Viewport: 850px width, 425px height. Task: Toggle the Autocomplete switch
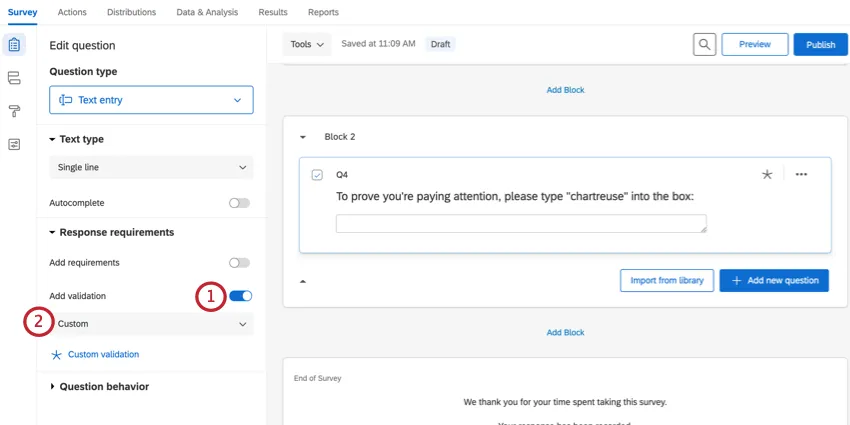coord(239,203)
